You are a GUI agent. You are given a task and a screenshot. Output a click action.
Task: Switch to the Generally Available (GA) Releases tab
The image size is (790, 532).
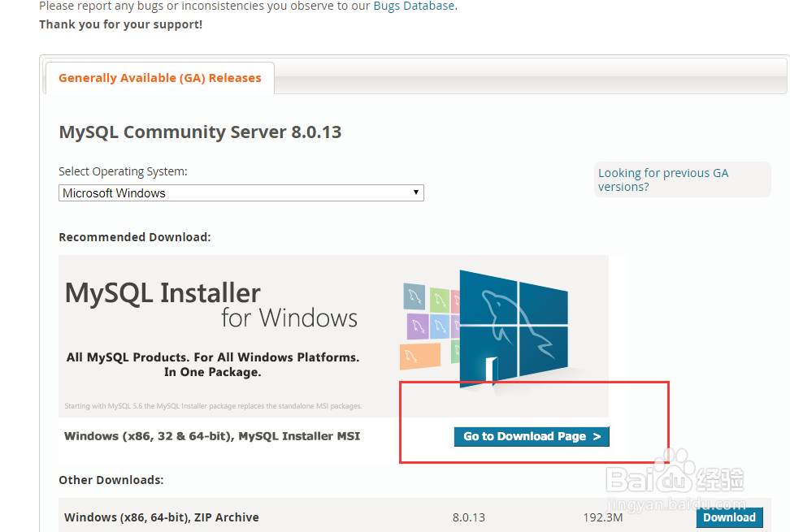pos(159,77)
